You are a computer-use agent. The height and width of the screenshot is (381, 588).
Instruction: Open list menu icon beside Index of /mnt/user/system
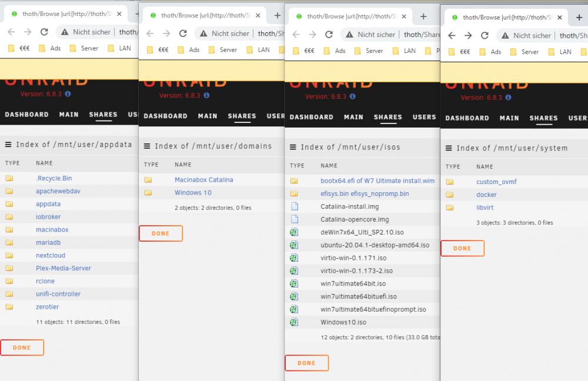(449, 148)
